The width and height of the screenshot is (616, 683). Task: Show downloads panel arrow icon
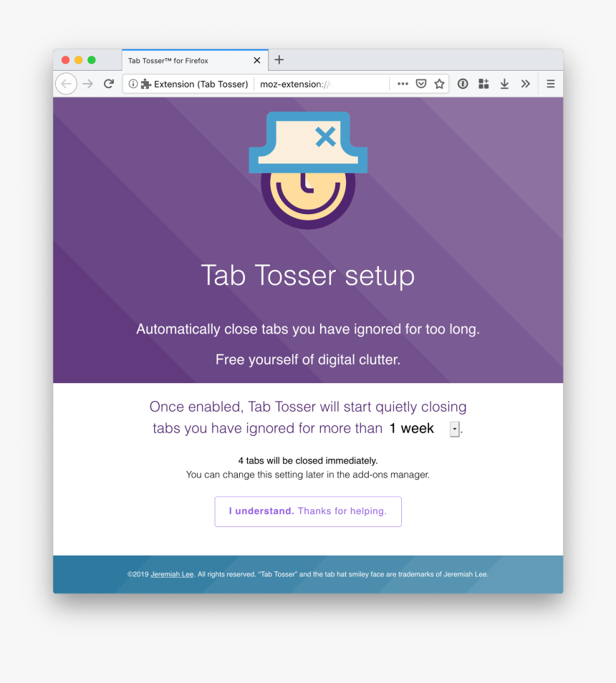pyautogui.click(x=504, y=84)
